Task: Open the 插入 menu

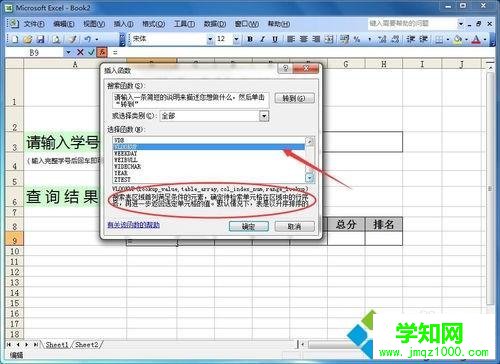Action: pyautogui.click(x=124, y=24)
